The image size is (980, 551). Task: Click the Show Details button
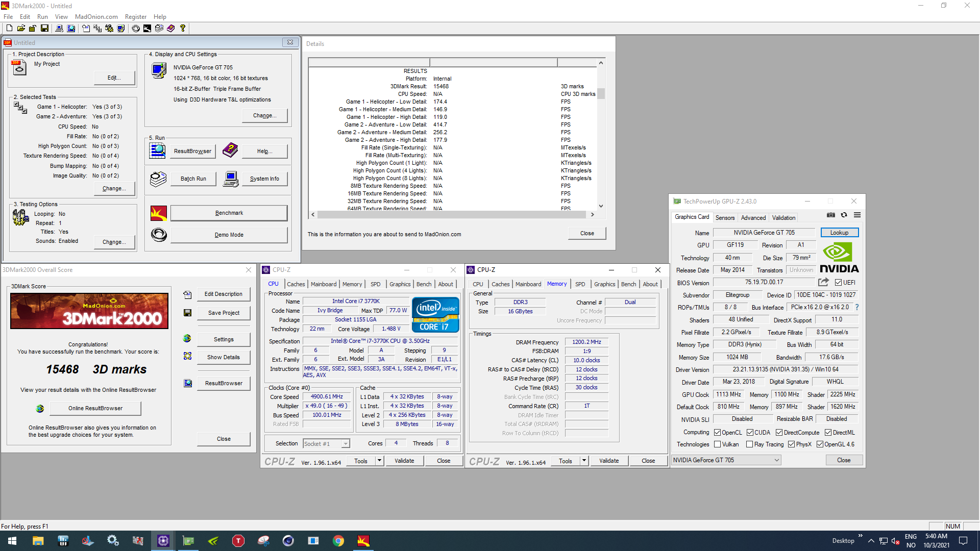click(x=224, y=357)
